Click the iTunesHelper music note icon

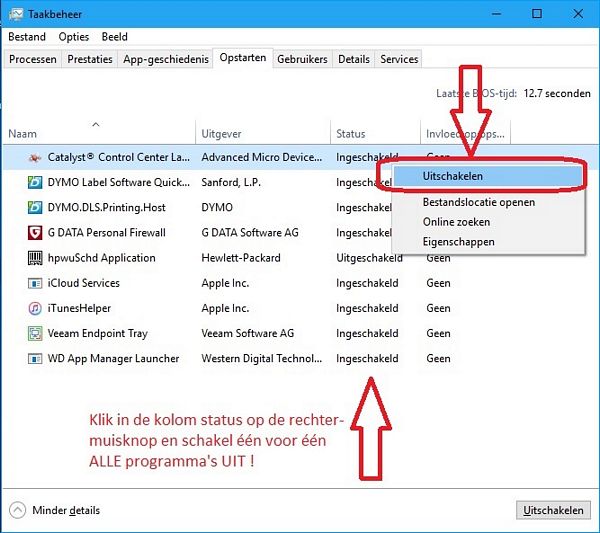(35, 308)
